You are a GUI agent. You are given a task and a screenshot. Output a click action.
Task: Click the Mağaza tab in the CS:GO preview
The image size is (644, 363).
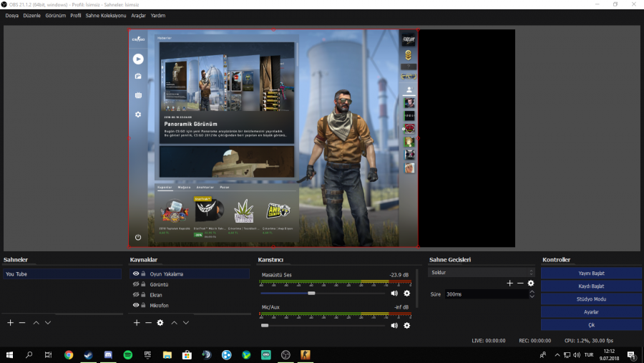(x=184, y=187)
